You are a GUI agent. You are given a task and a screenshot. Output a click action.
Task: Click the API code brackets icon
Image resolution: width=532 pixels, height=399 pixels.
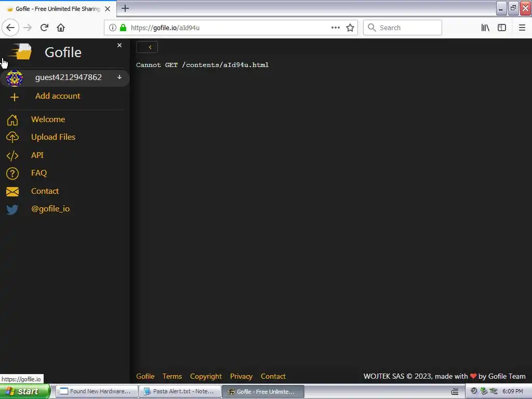(x=12, y=156)
